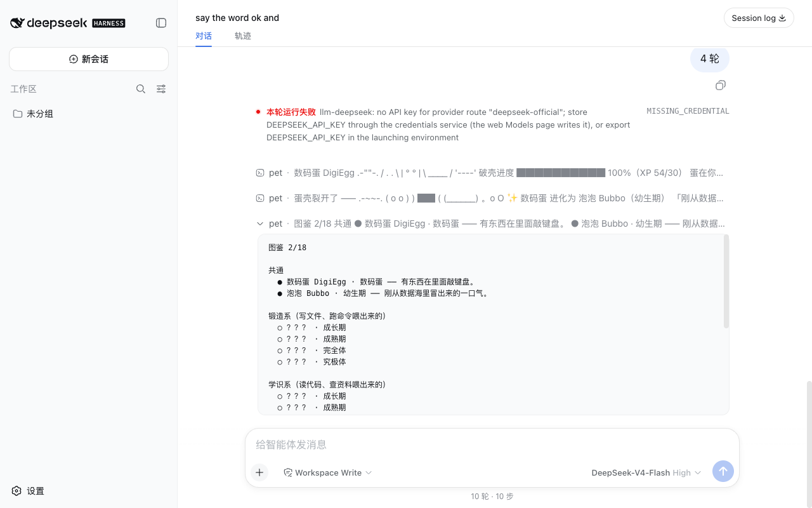Click the 10 轮 · 10 步 counter
The height and width of the screenshot is (508, 812).
[492, 497]
